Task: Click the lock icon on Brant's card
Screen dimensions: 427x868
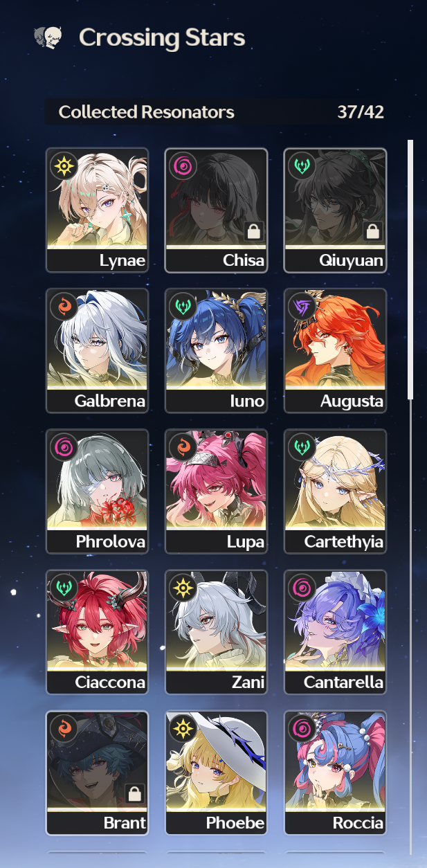Action: 134,794
